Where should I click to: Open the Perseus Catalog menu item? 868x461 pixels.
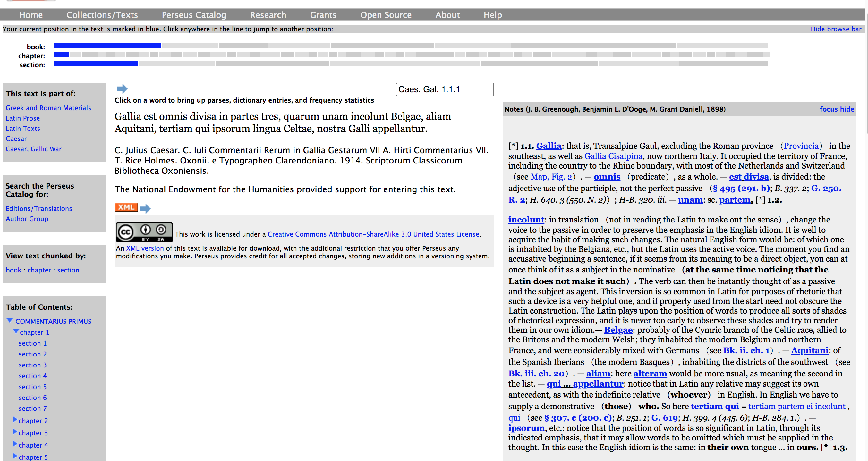click(x=194, y=15)
